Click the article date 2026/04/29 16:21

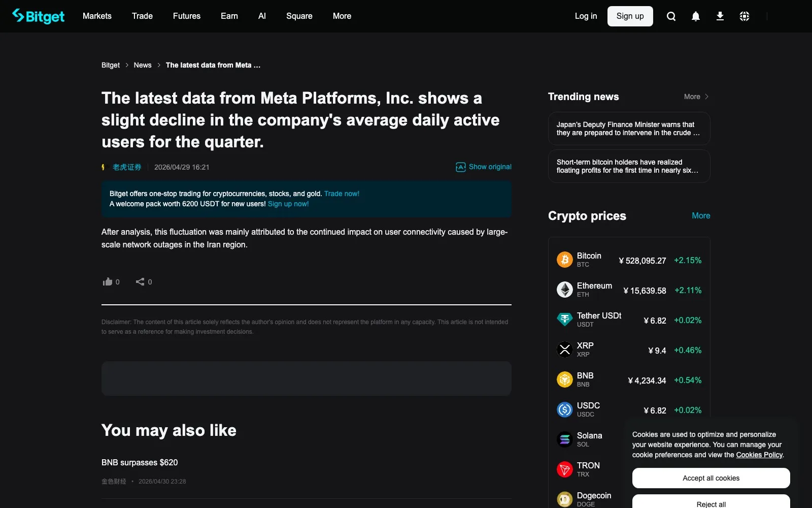pos(182,167)
